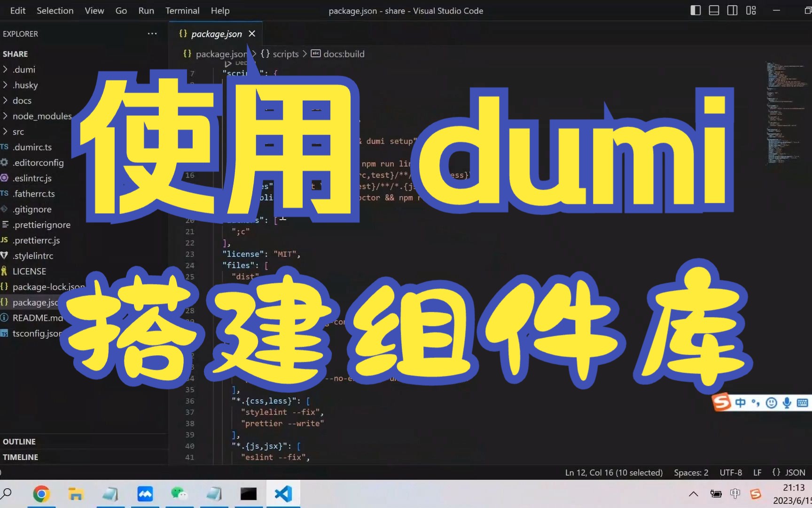812x508 pixels.
Task: Open terminal window from the taskbar
Action: pos(249,494)
